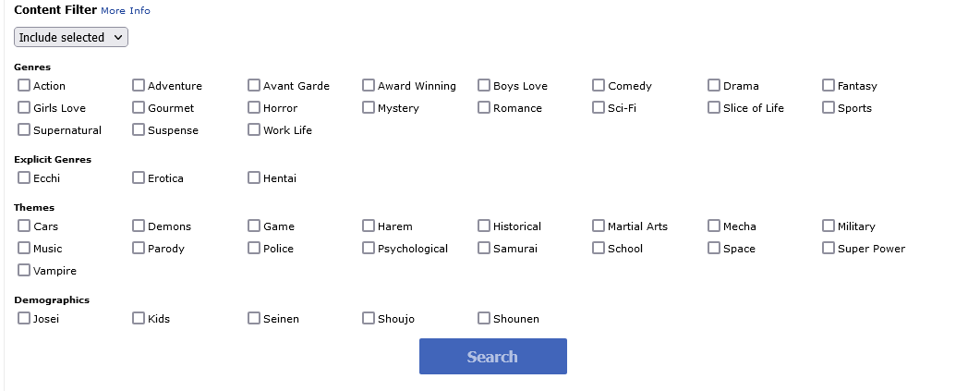
Task: Select the Comedy genre checkbox
Action: (599, 86)
